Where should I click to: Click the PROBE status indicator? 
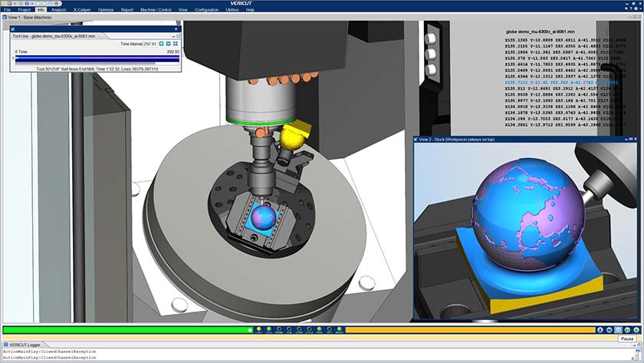278,330
